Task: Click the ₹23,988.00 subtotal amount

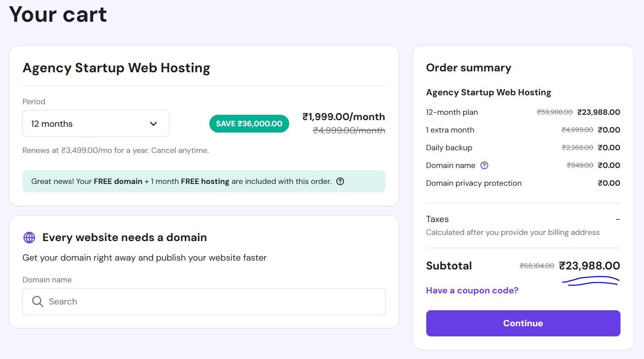Action: point(589,266)
